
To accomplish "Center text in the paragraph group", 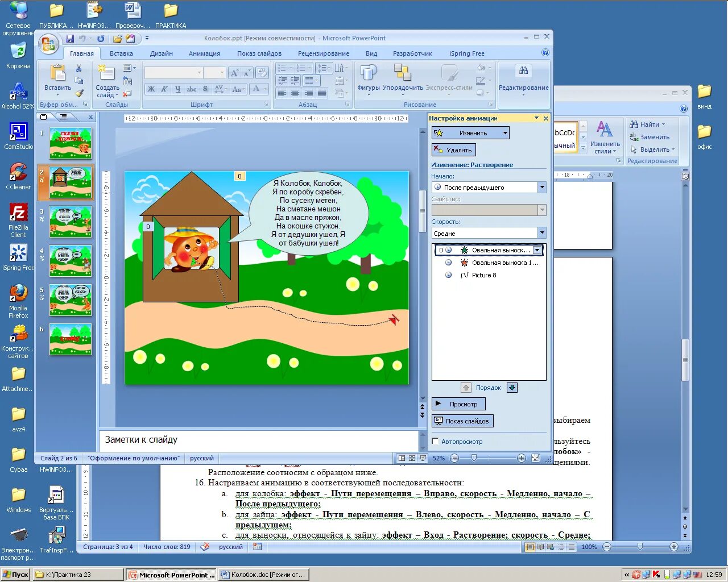I will pos(295,93).
